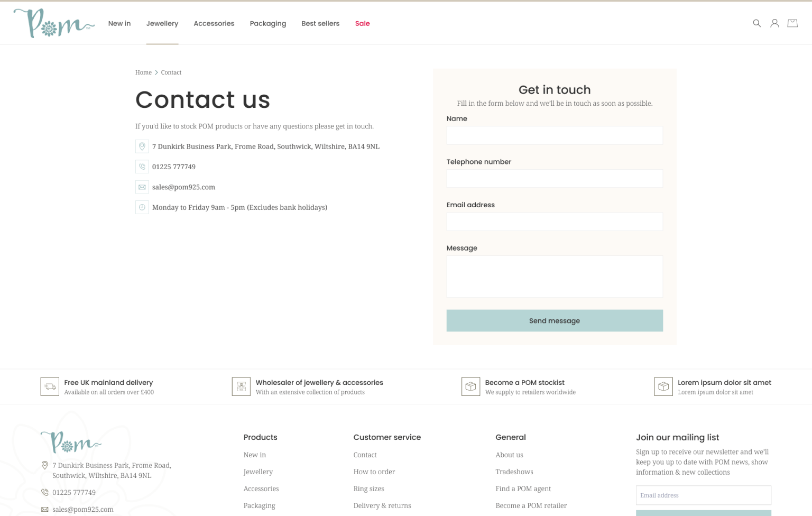Open the search icon in header

[756, 23]
